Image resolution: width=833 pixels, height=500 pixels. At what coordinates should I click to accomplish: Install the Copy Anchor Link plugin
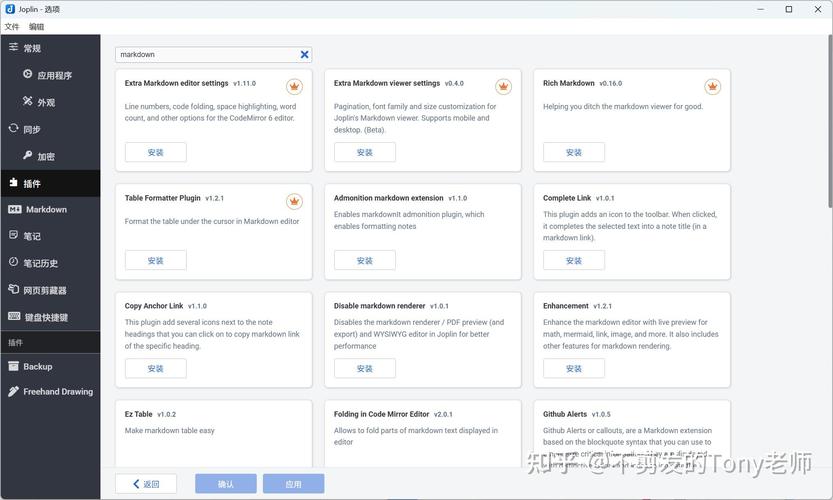click(156, 368)
